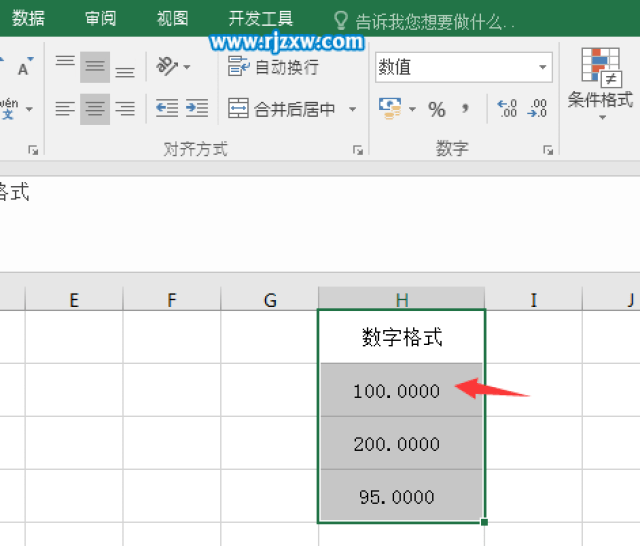Click cell containing 数字格式

pos(402,337)
